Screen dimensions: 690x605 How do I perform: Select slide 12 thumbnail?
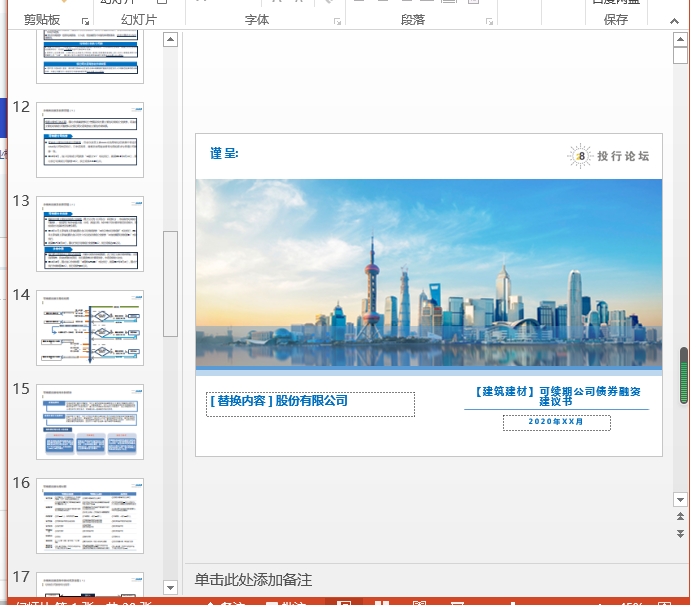pos(90,139)
